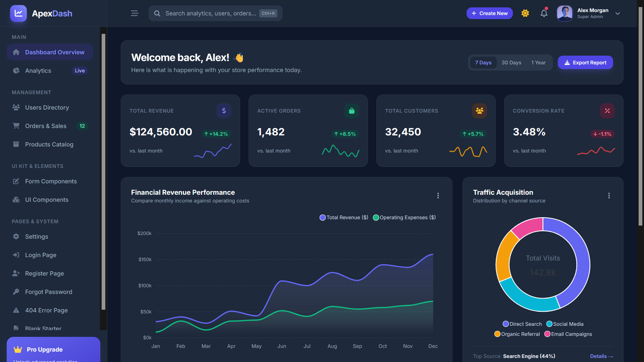The image size is (644, 362).
Task: Click the Register Page user-plus icon
Action: (x=16, y=274)
